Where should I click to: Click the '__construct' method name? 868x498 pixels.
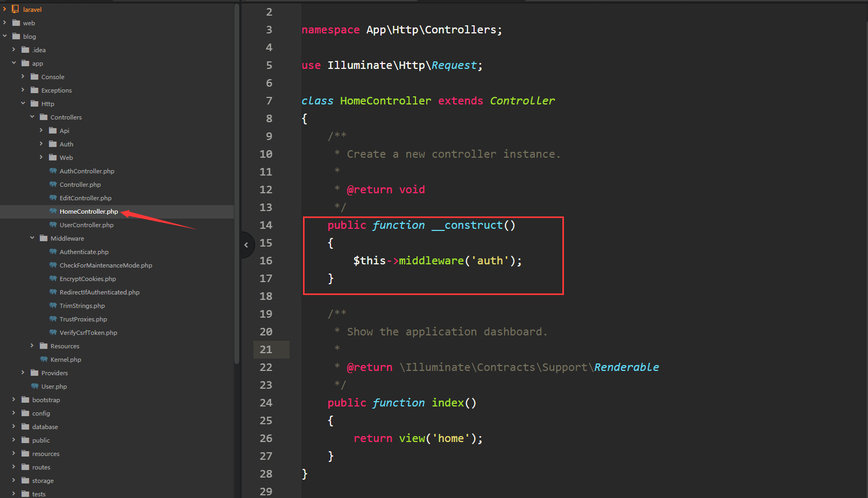tap(467, 225)
